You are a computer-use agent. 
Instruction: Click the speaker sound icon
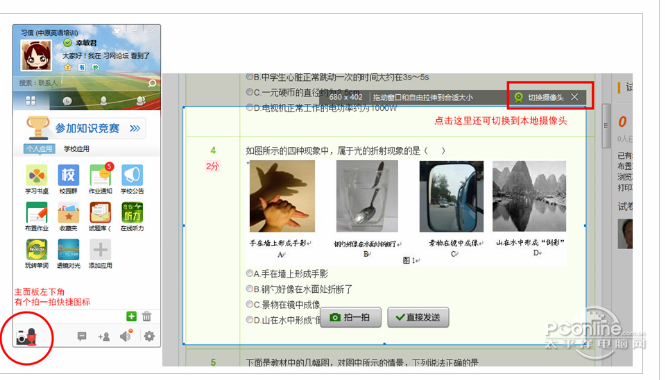point(126,336)
